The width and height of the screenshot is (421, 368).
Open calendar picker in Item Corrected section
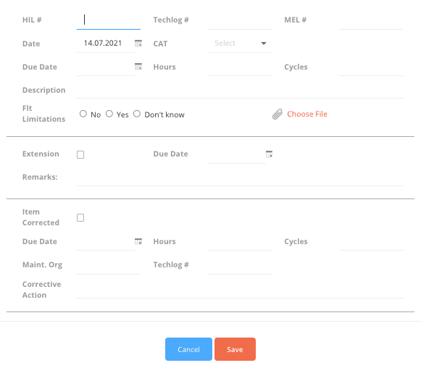[x=138, y=241]
